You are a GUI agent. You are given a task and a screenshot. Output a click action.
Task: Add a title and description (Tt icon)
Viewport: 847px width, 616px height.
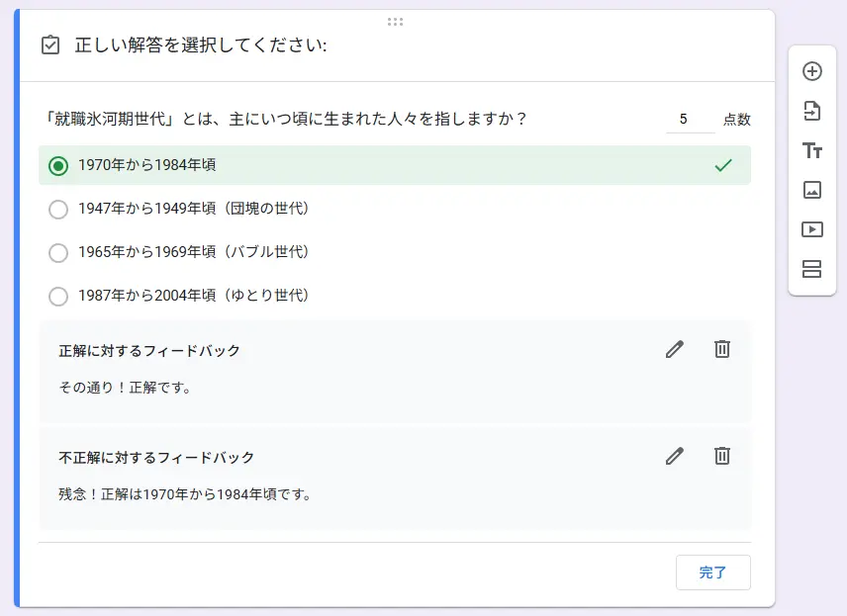pos(812,150)
